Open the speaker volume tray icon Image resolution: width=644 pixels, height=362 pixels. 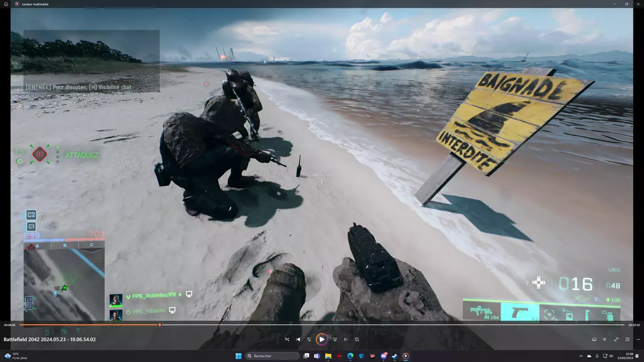pos(611,356)
